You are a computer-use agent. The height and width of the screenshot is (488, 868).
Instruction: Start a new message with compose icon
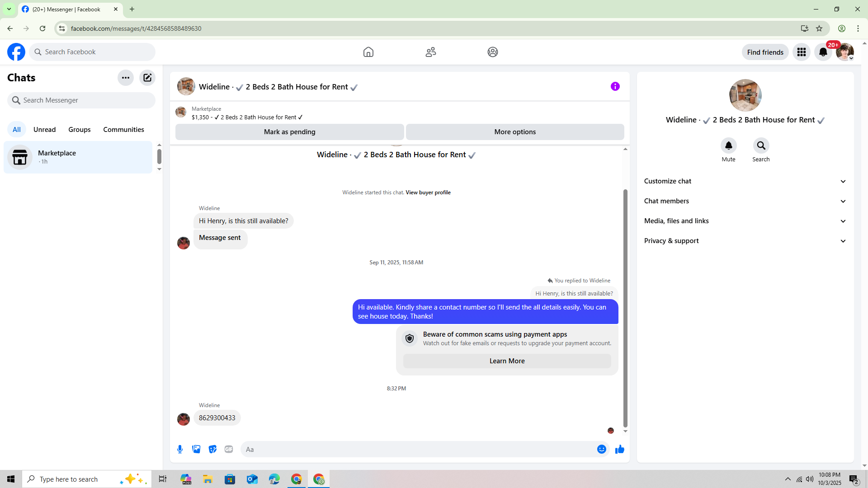[147, 78]
